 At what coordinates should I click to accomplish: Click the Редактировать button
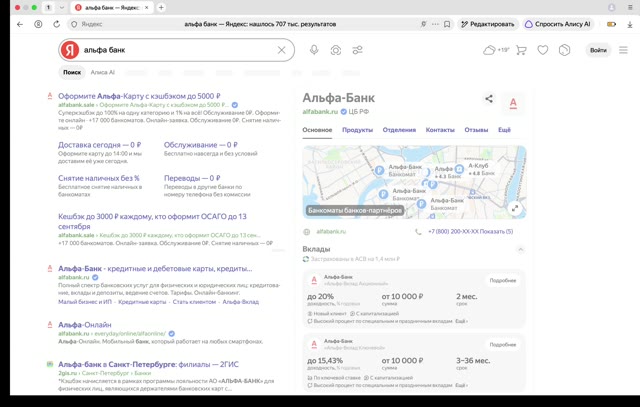tap(488, 24)
